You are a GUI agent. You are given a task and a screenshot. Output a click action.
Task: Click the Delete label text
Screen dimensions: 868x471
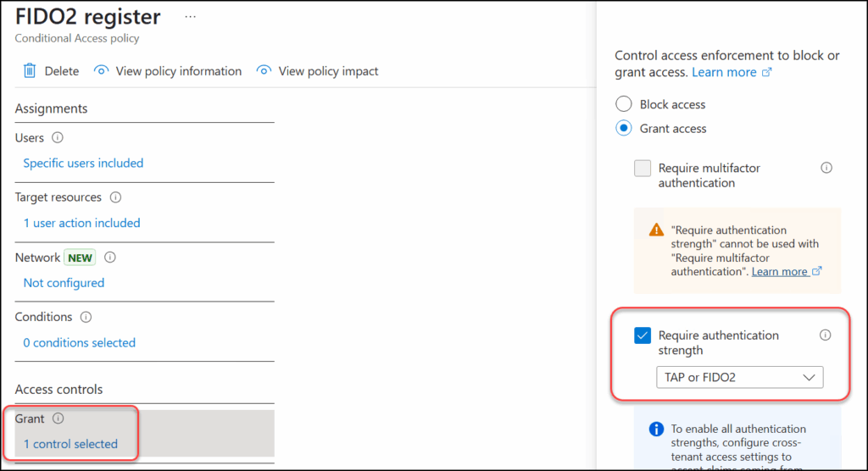tap(61, 71)
